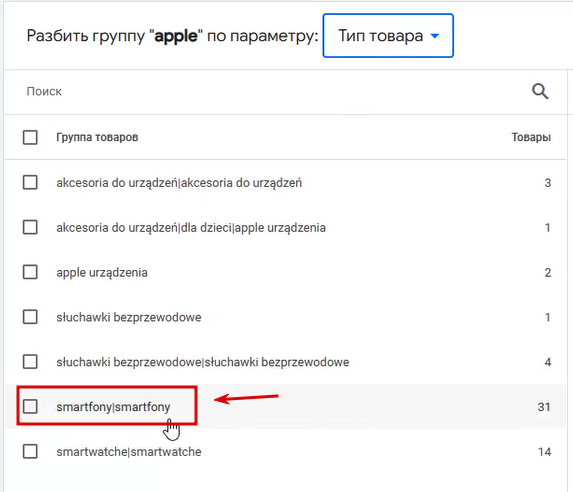This screenshot has width=573, height=492.
Task: Click the blue dropdown arrow caret
Action: click(x=435, y=36)
